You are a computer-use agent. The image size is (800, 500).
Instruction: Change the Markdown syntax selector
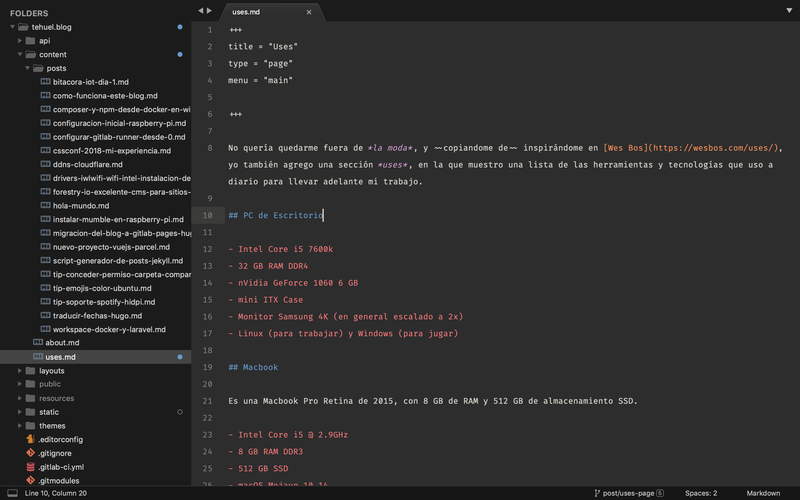pos(763,493)
